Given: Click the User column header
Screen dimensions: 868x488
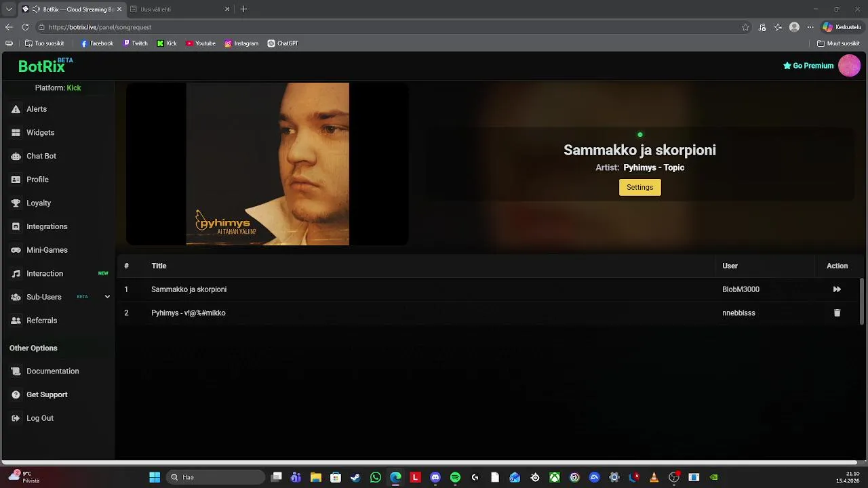Looking at the screenshot, I should pos(730,266).
